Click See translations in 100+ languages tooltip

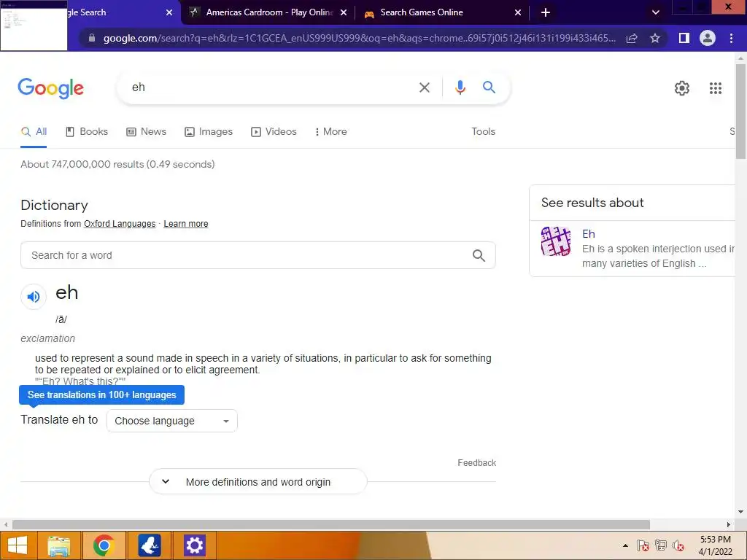[x=102, y=395]
